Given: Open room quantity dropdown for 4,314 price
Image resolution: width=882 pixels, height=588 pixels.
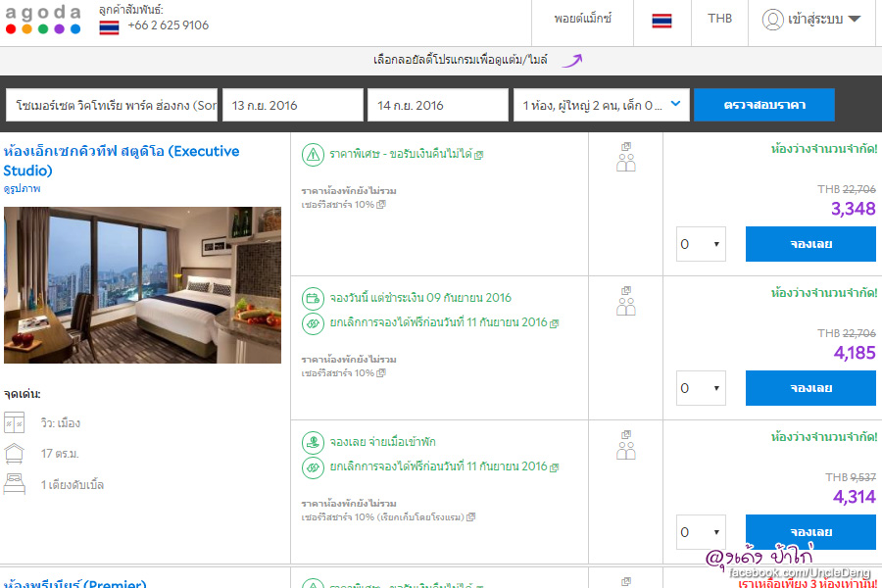Looking at the screenshot, I should point(701,532).
